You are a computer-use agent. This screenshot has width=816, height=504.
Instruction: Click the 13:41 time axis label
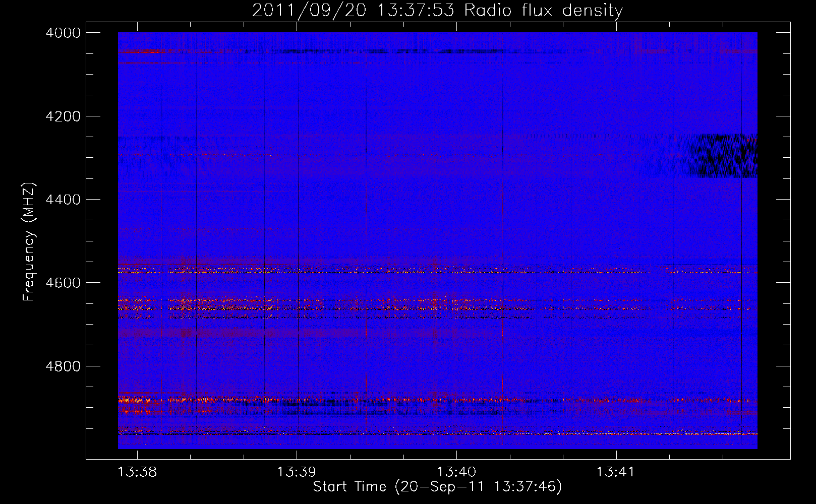(615, 472)
